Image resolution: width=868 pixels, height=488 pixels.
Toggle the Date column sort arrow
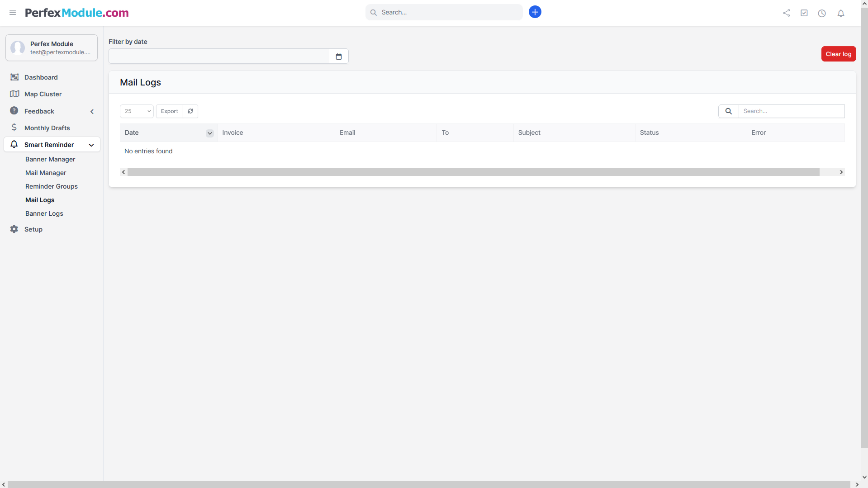209,133
